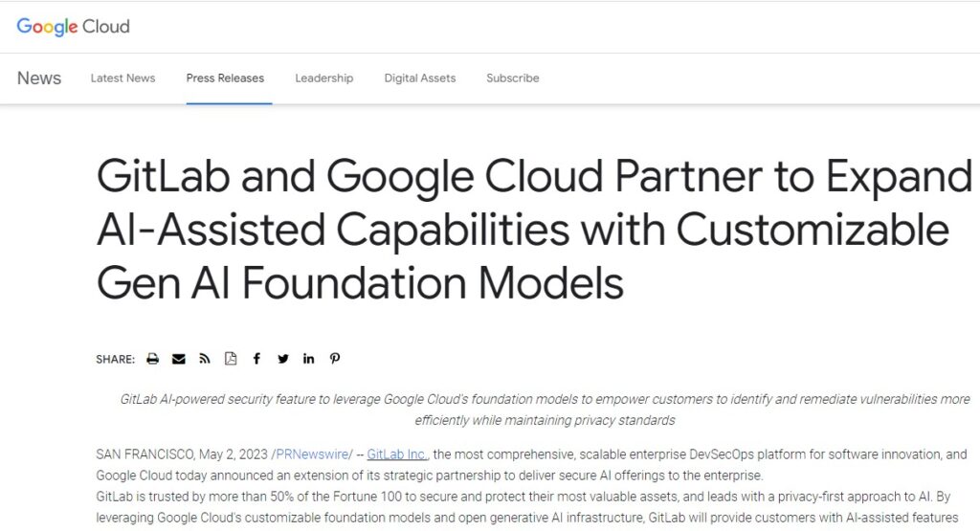Screen dimensions: 980x531
Task: Go to Google Cloud logo home
Action: 73,27
